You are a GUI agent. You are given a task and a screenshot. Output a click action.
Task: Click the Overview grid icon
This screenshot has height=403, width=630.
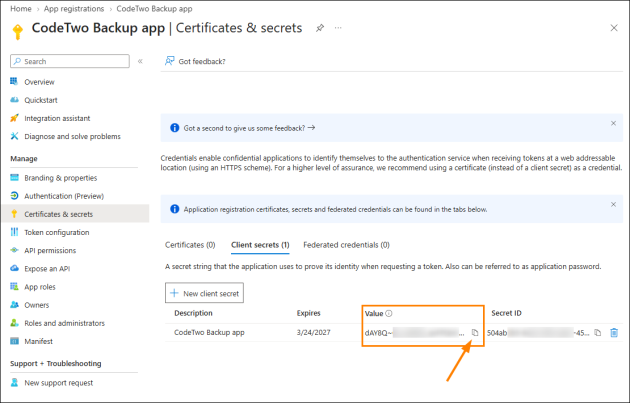14,82
